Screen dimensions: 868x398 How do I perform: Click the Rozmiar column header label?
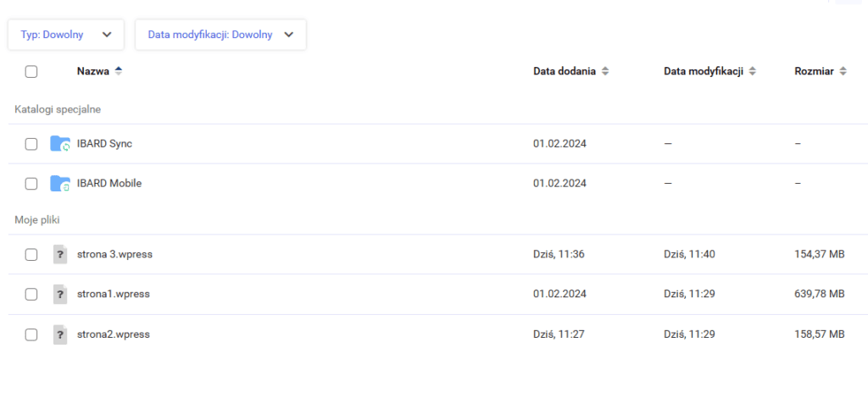814,72
